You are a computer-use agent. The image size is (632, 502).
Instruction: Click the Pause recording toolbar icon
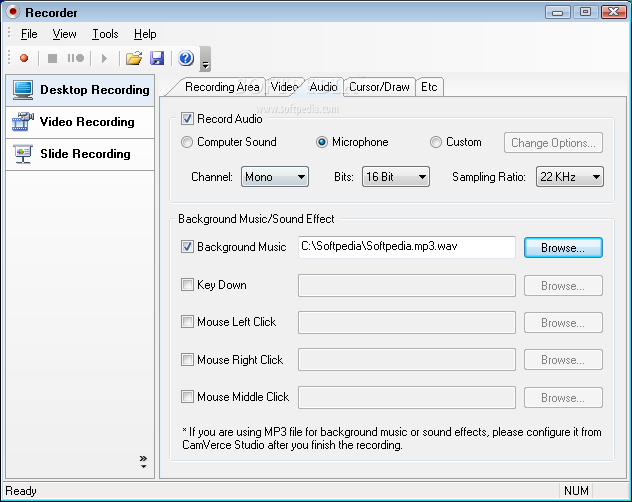pos(75,58)
